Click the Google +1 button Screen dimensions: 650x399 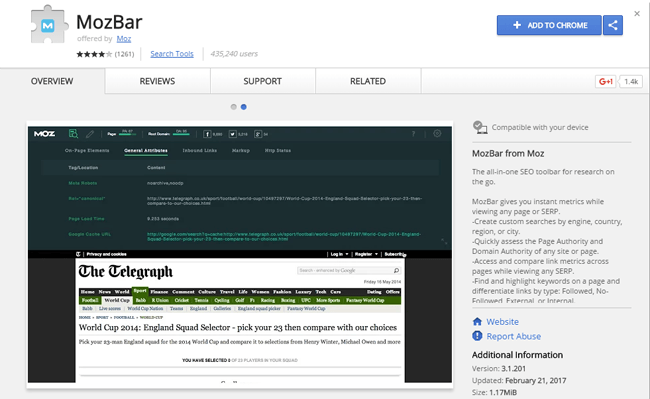pyautogui.click(x=605, y=82)
